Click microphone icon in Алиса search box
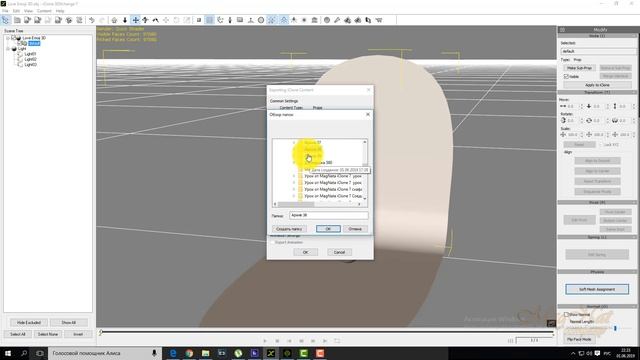The height and width of the screenshot is (360, 640). [154, 353]
